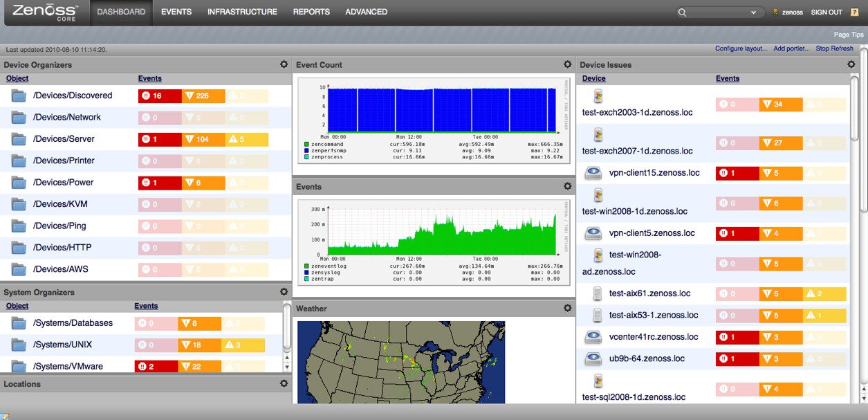
Task: Click the Device Issues portlet gear icon
Action: [851, 64]
